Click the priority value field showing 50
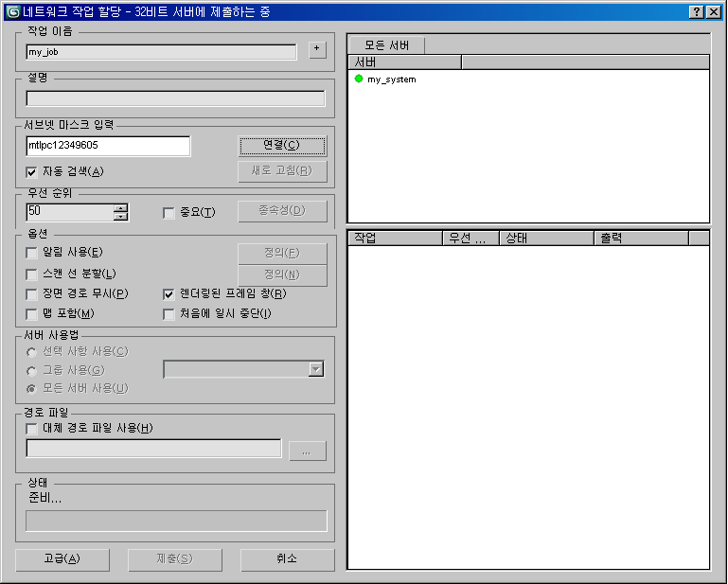 point(70,212)
